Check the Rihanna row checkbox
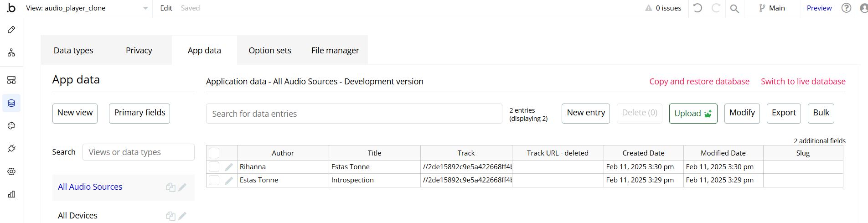The image size is (868, 223). [x=214, y=167]
